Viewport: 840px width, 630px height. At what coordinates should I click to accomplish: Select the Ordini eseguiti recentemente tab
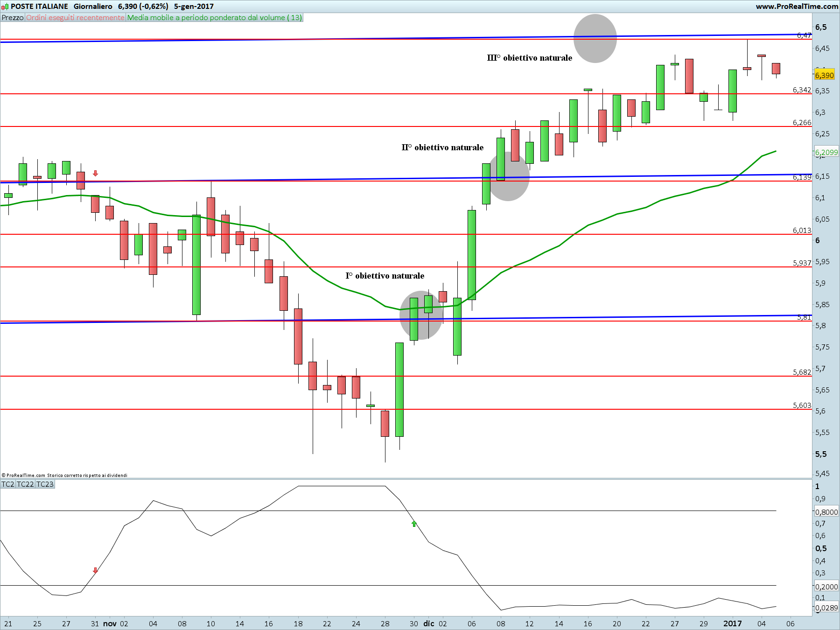76,18
